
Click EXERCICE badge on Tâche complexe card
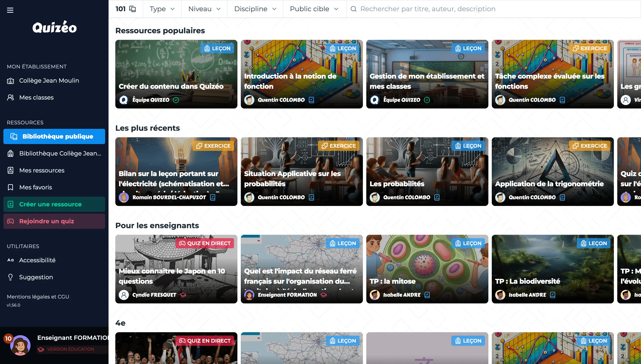pyautogui.click(x=589, y=48)
